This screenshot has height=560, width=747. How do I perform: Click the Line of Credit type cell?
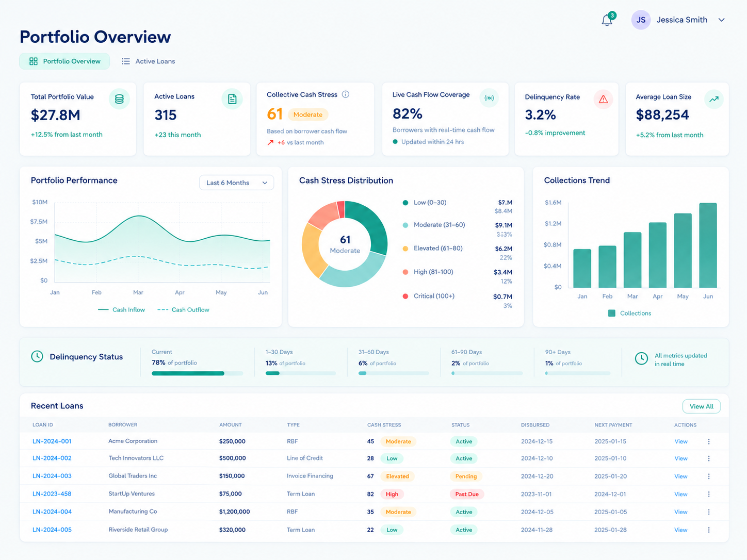point(305,458)
